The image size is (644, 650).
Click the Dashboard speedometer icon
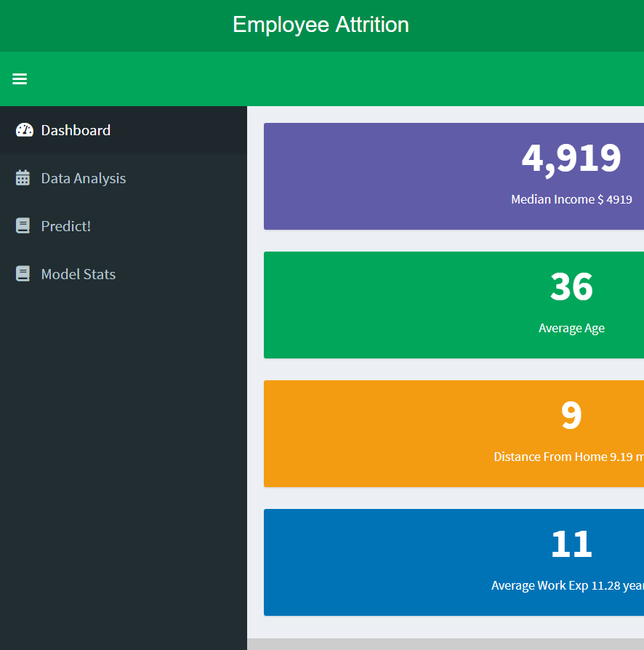coord(25,130)
